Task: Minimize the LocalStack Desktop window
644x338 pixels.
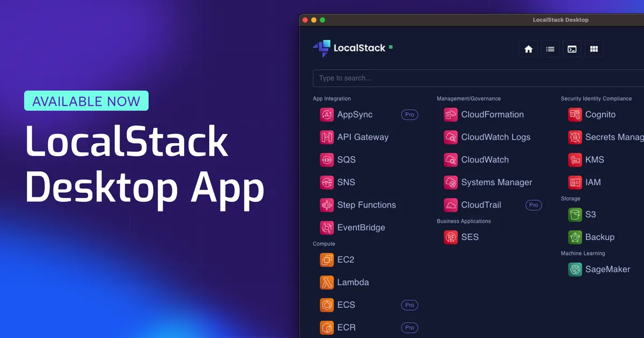Action: [314, 20]
